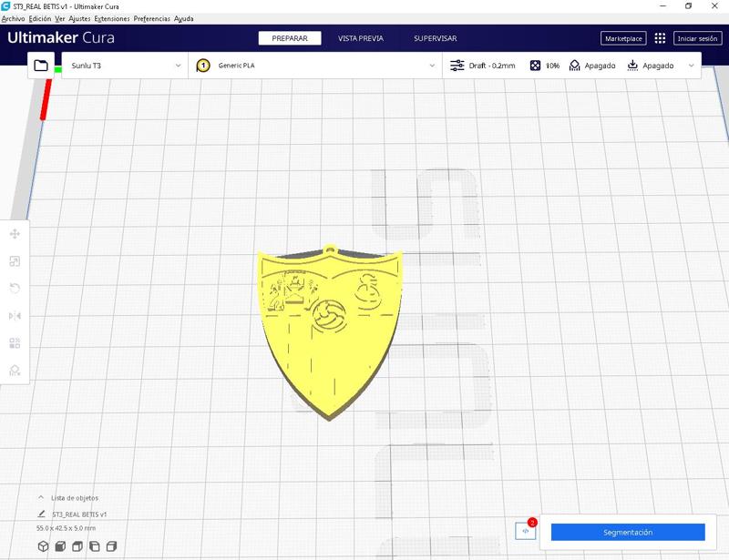The height and width of the screenshot is (560, 729).
Task: Open the Archivo menu
Action: click(x=13, y=18)
